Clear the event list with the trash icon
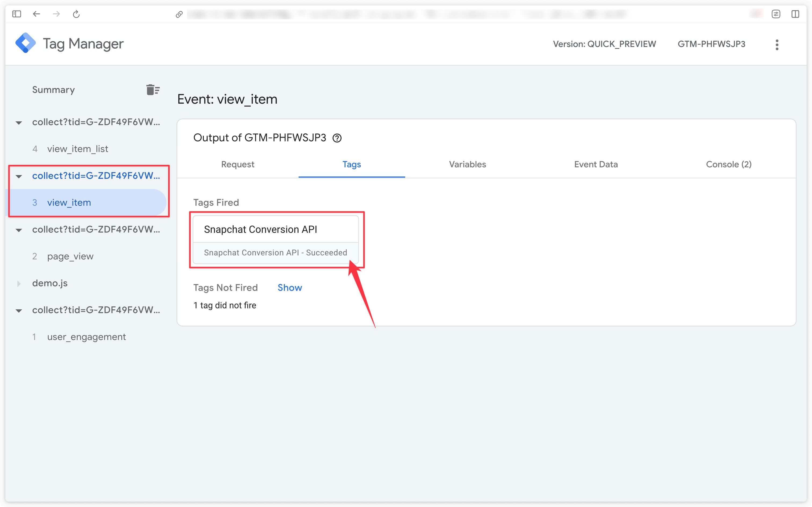 click(x=153, y=89)
